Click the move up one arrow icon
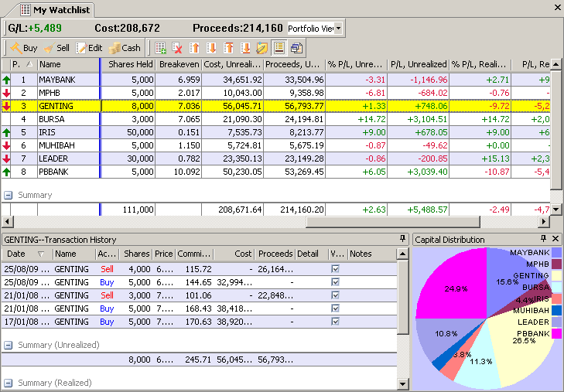This screenshot has width=564, height=392. [x=194, y=48]
